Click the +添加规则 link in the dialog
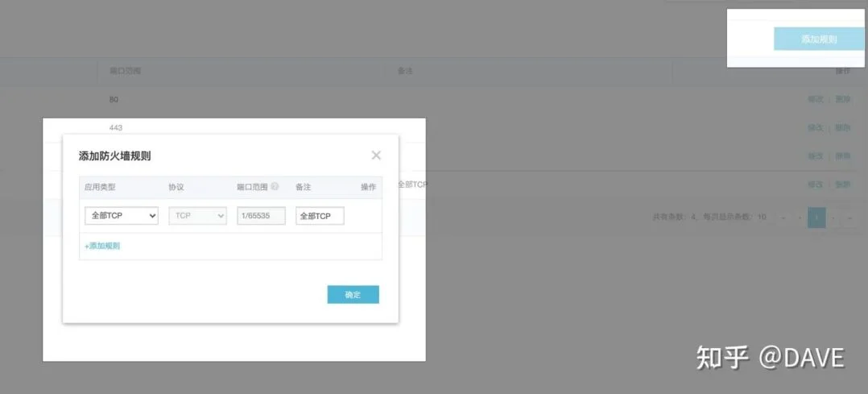 pyautogui.click(x=102, y=246)
